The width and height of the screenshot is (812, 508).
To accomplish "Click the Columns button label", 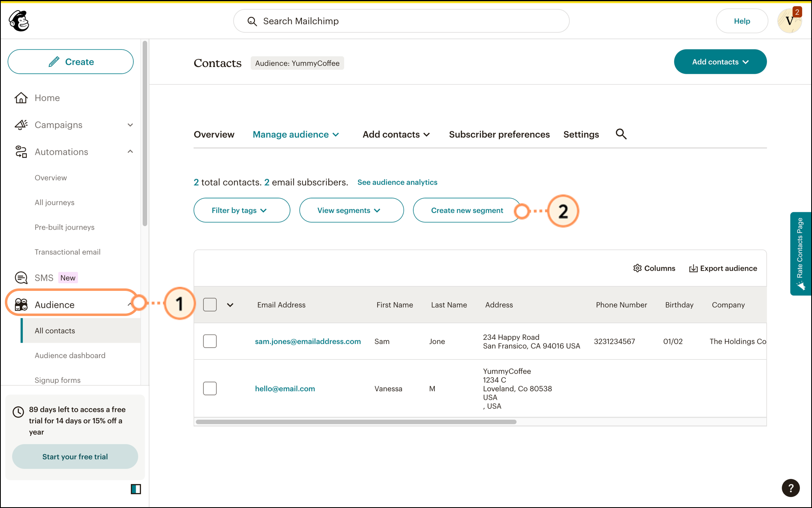I will coord(660,268).
